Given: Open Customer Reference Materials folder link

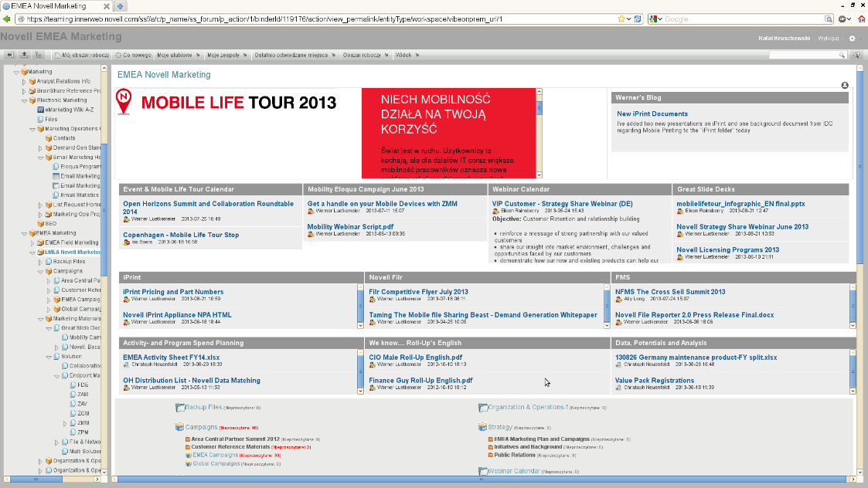Looking at the screenshot, I should pos(230,446).
